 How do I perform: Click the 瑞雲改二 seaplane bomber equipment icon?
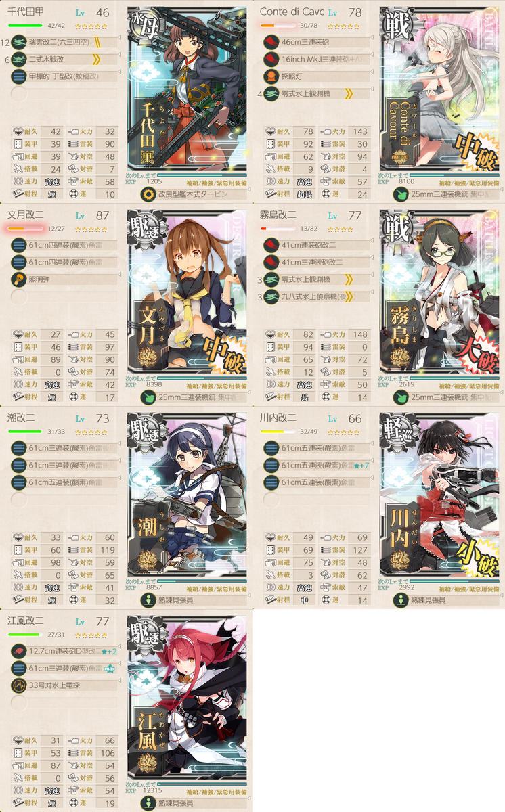pos(20,42)
